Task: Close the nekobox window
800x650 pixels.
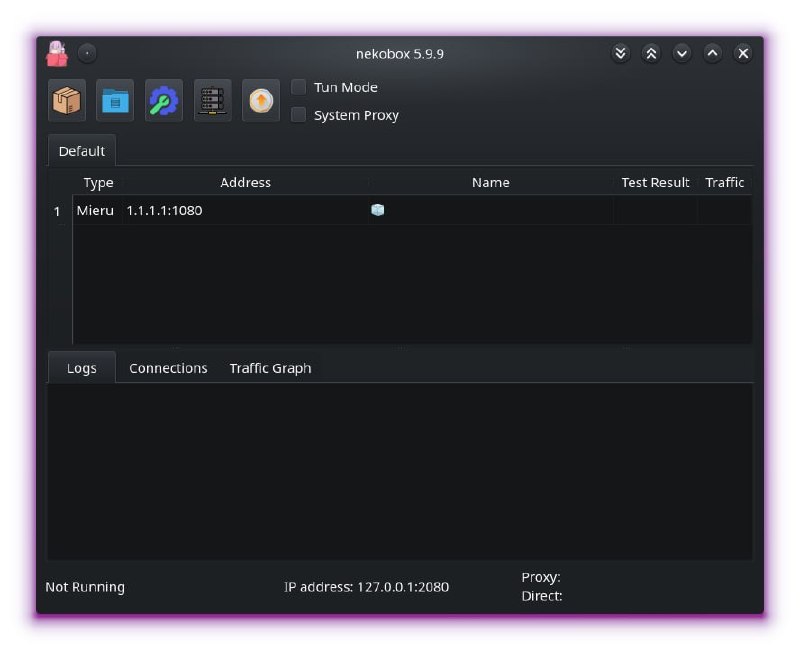Action: (743, 53)
